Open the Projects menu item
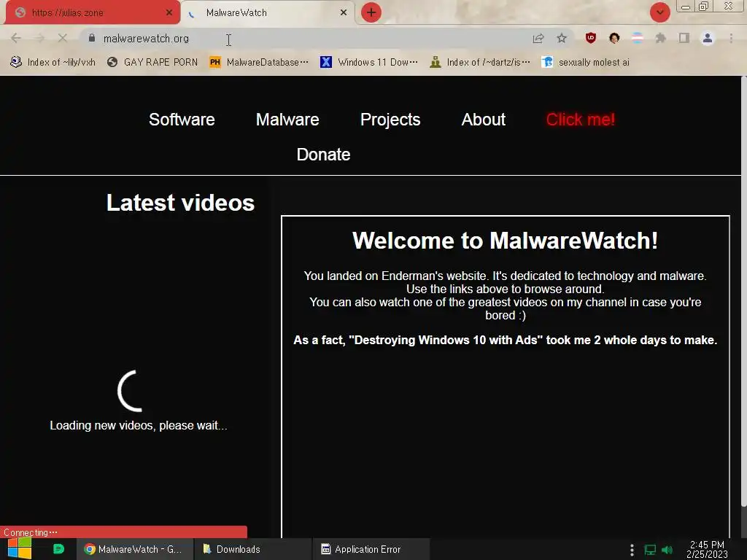This screenshot has height=560, width=747. coord(390,120)
